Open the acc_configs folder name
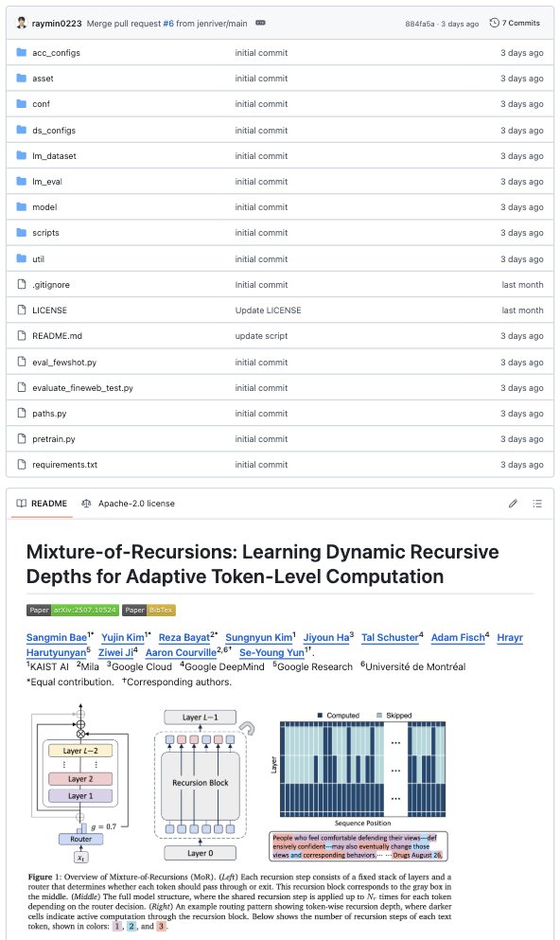 (57, 53)
